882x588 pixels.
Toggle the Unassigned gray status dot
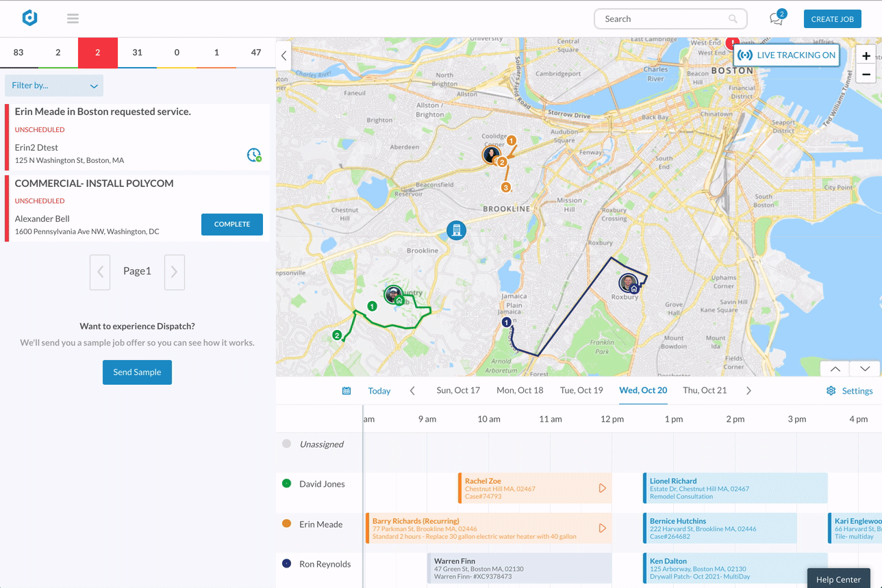click(287, 444)
